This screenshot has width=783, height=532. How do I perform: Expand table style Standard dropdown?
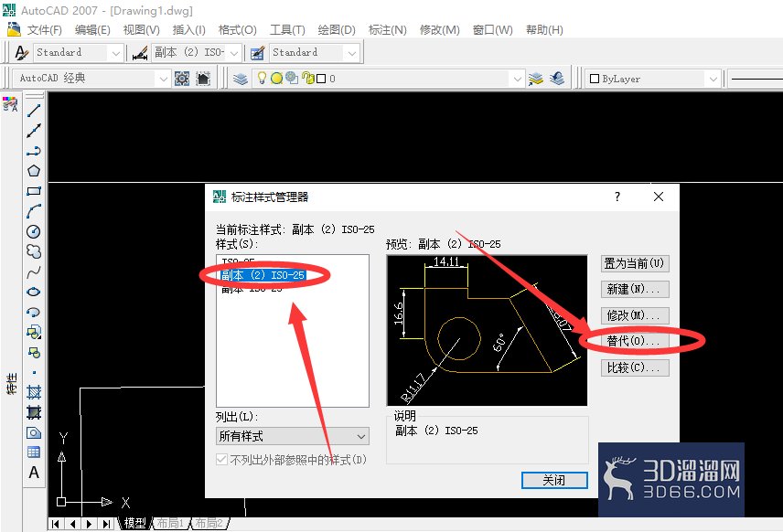(351, 52)
